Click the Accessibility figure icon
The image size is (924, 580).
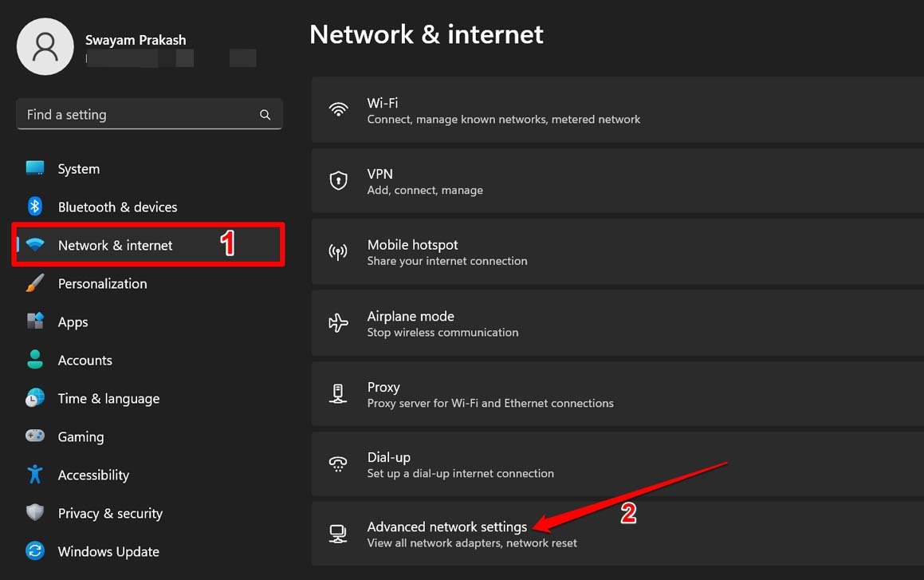click(x=35, y=474)
